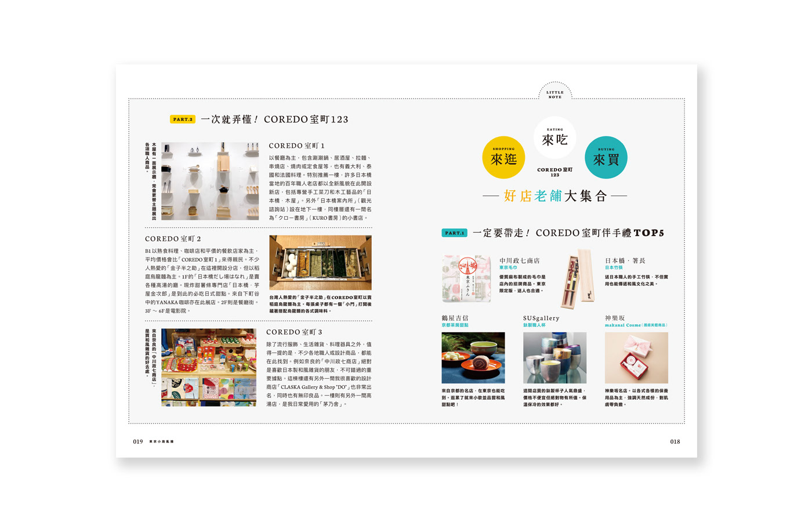This screenshot has width=812, height=522.
Task: Click the wooden shelf display photo
Action: point(210,181)
